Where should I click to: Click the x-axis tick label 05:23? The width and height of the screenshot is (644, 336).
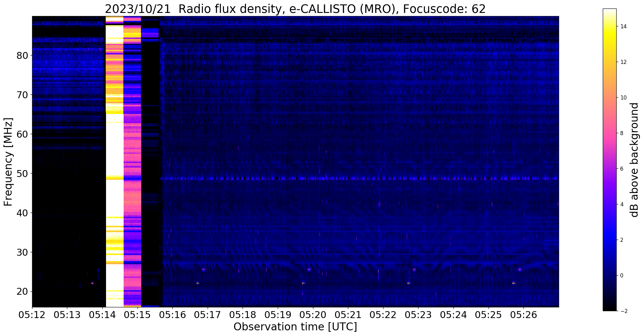pyautogui.click(x=418, y=315)
